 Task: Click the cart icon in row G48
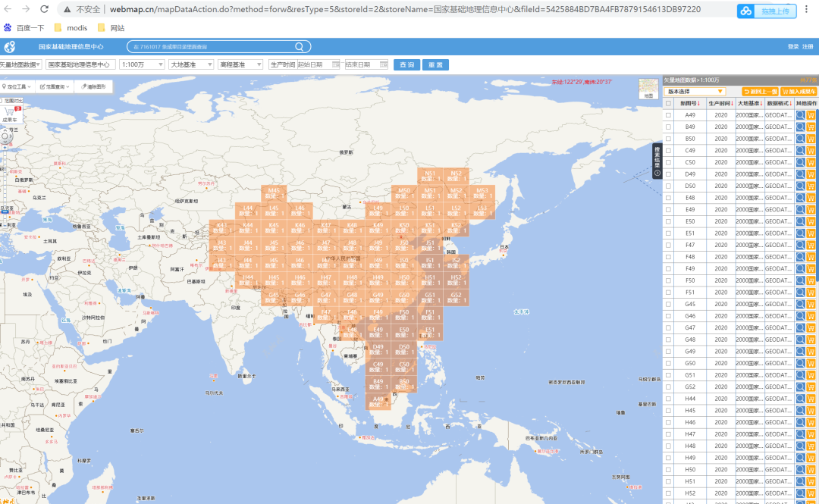pyautogui.click(x=811, y=340)
